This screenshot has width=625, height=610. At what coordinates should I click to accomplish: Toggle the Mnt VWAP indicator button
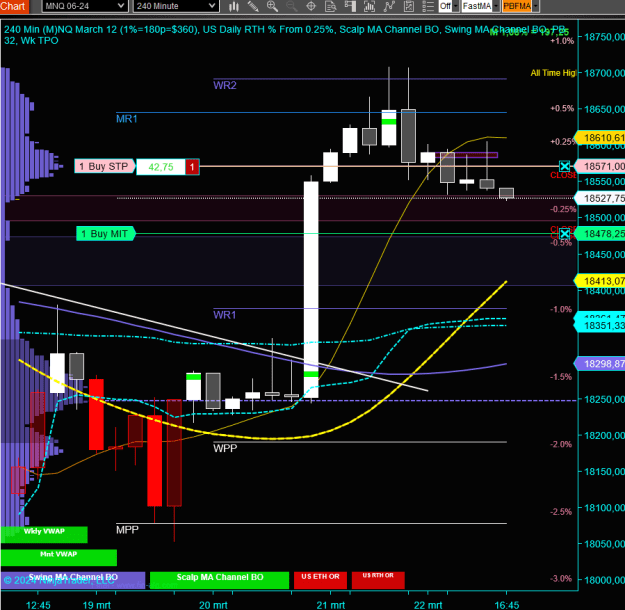(59, 557)
